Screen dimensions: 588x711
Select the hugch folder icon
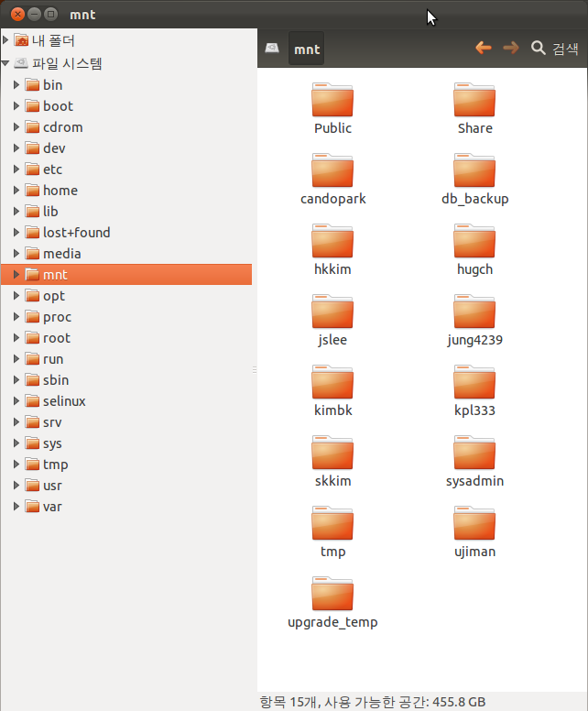[x=474, y=241]
